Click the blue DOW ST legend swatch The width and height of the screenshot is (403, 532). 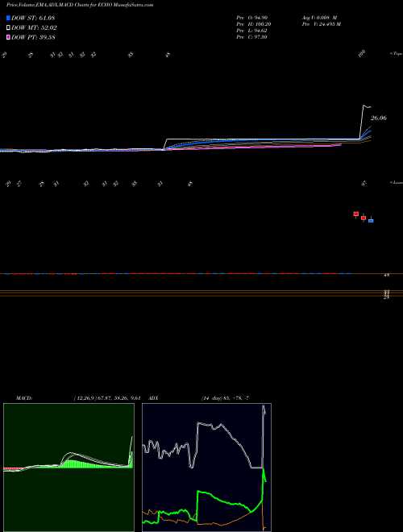tap(8, 18)
